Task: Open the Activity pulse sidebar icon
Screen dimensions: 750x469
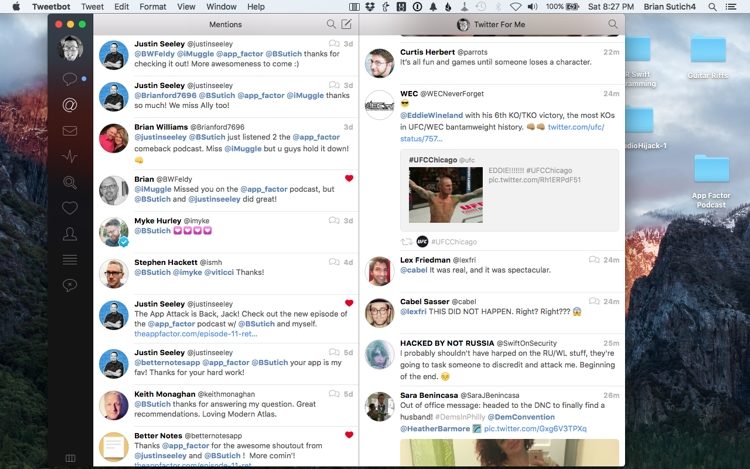Action: 69,156
